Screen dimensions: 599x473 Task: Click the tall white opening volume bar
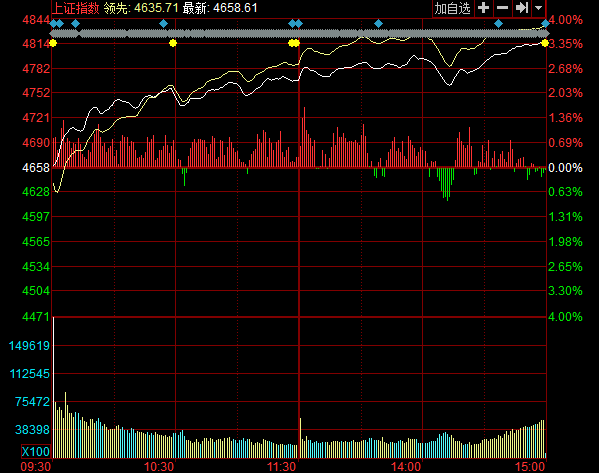tap(53, 387)
